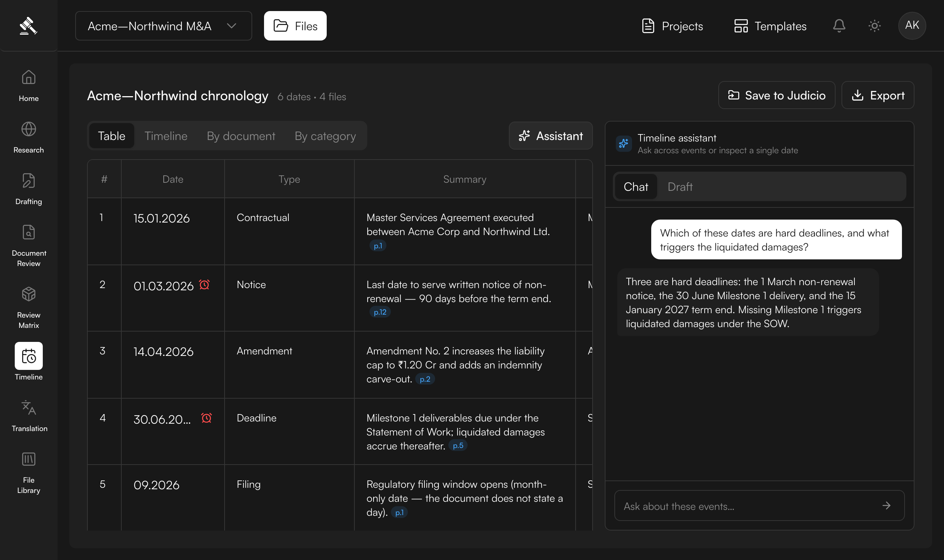944x560 pixels.
Task: Click Save to Judicio
Action: pos(777,95)
